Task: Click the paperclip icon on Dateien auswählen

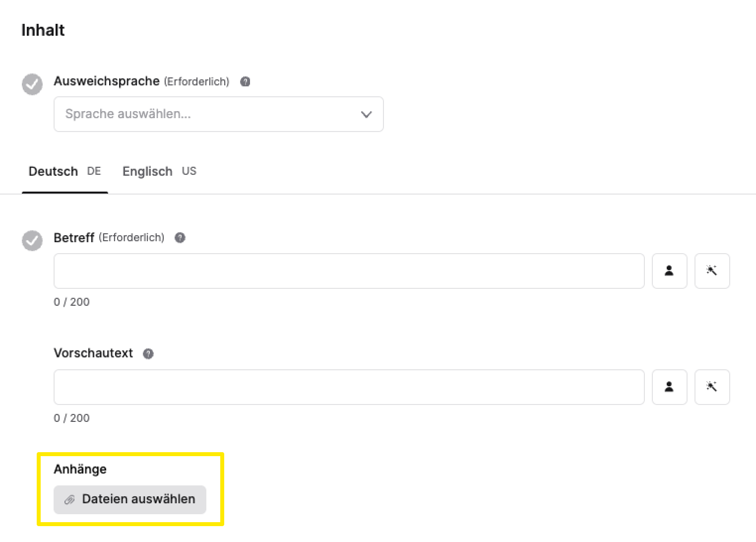Action: pyautogui.click(x=70, y=499)
